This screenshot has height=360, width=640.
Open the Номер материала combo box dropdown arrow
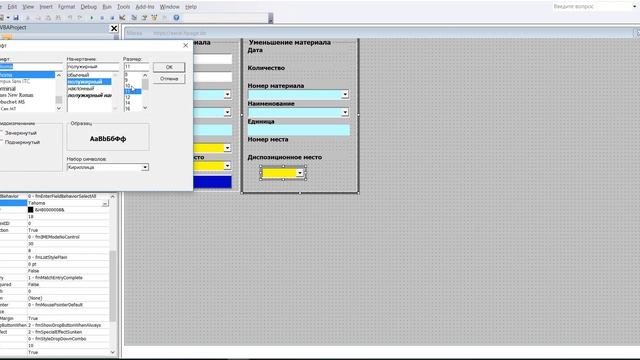345,94
